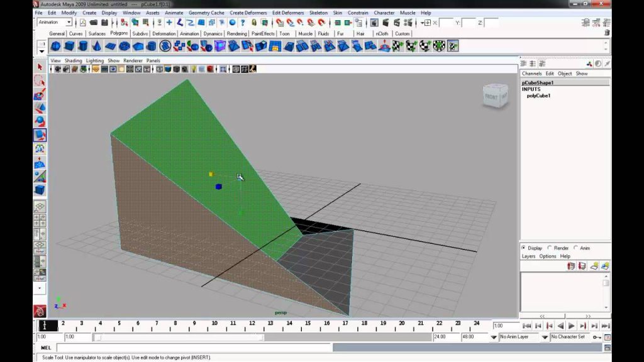Click the play forward button
The width and height of the screenshot is (644, 362).
click(572, 326)
